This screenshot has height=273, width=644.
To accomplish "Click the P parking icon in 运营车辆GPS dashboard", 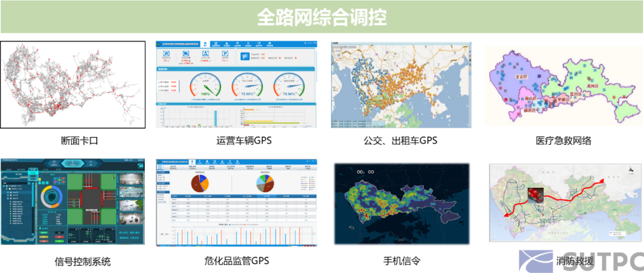I will pyautogui.click(x=225, y=54).
